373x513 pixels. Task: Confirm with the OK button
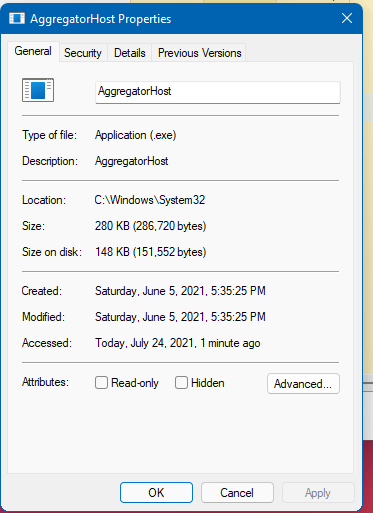(x=156, y=492)
